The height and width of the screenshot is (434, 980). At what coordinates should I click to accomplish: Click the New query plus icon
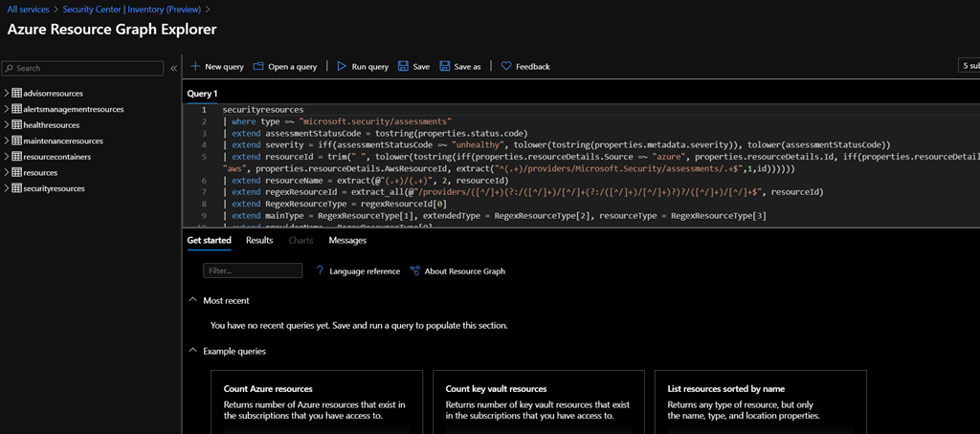tap(195, 67)
